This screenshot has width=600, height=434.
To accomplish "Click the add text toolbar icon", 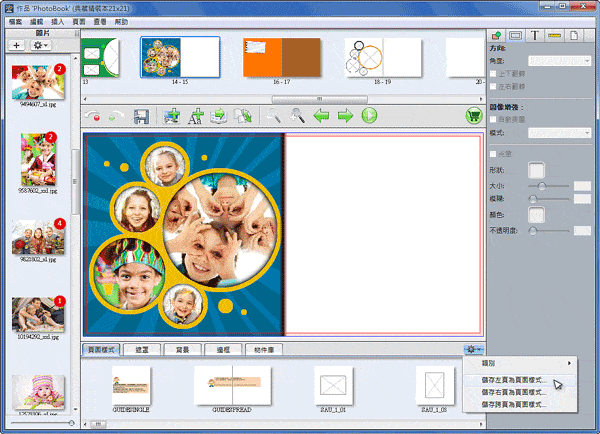I will tap(197, 117).
